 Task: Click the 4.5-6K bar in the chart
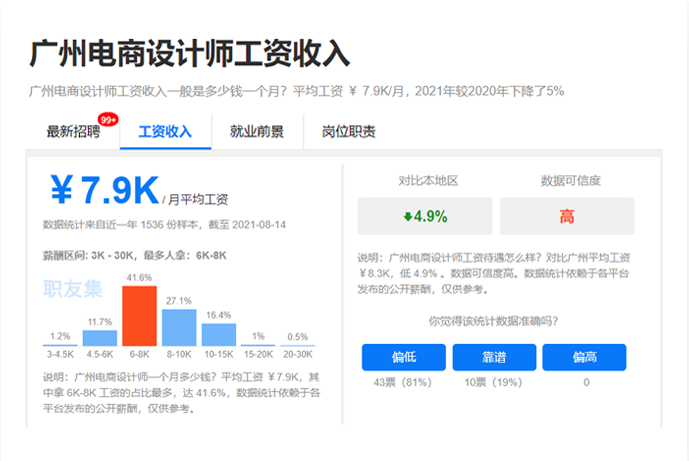(99, 338)
